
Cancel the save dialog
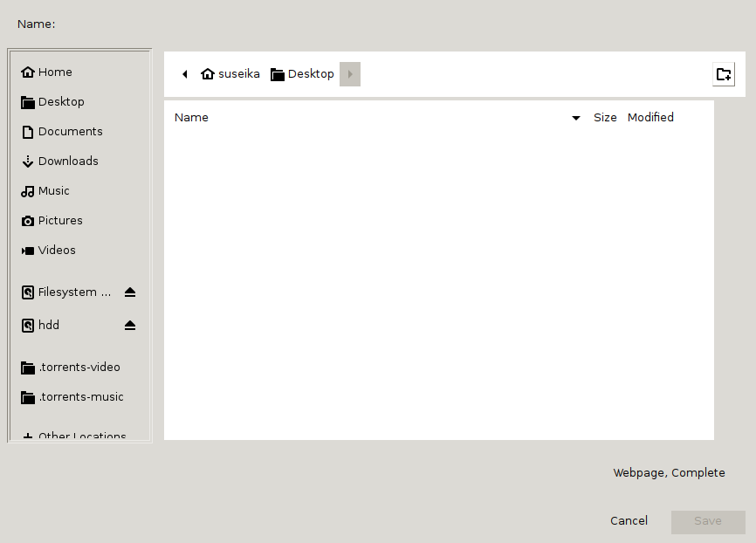[629, 520]
